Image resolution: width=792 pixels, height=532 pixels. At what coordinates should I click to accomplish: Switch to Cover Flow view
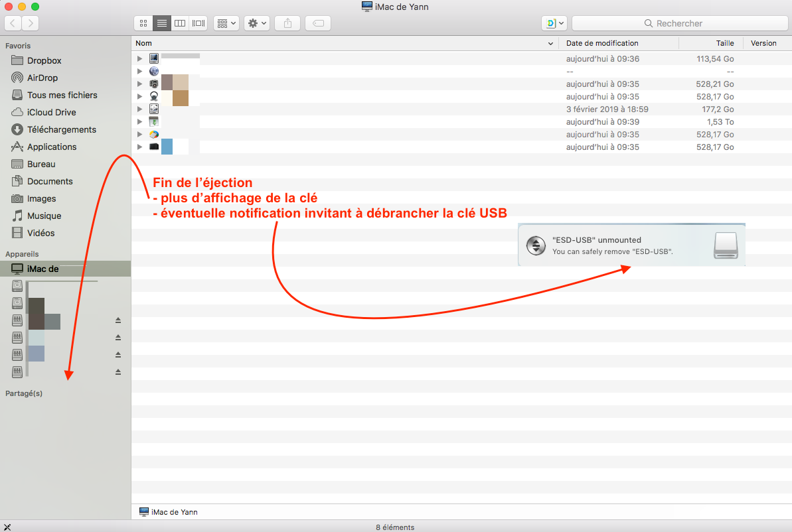pos(198,23)
